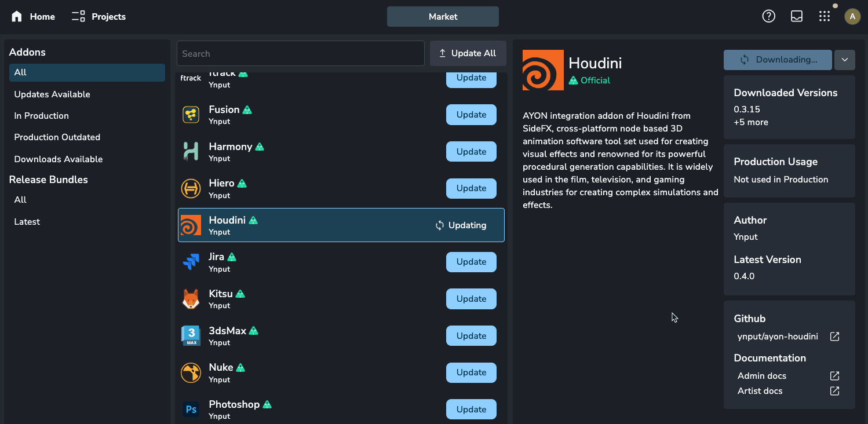Expand the download version dropdown arrow
This screenshot has width=868, height=424.
(x=845, y=60)
